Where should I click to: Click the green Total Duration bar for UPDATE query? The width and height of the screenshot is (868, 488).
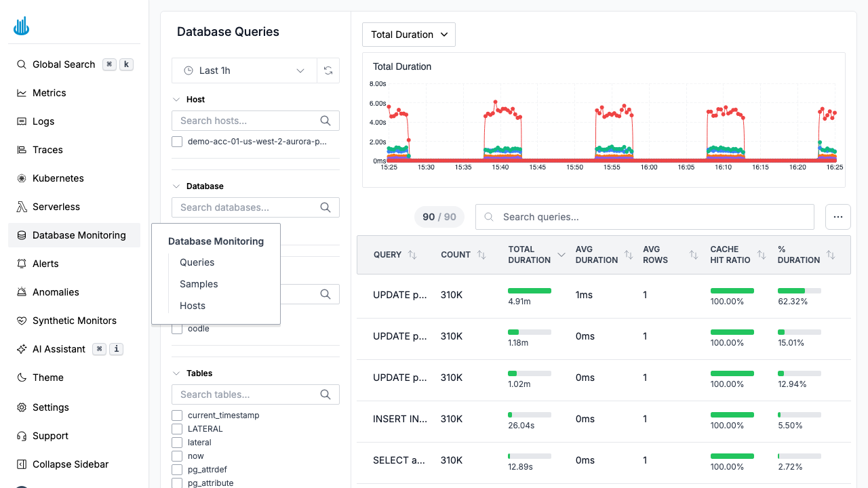click(x=530, y=290)
